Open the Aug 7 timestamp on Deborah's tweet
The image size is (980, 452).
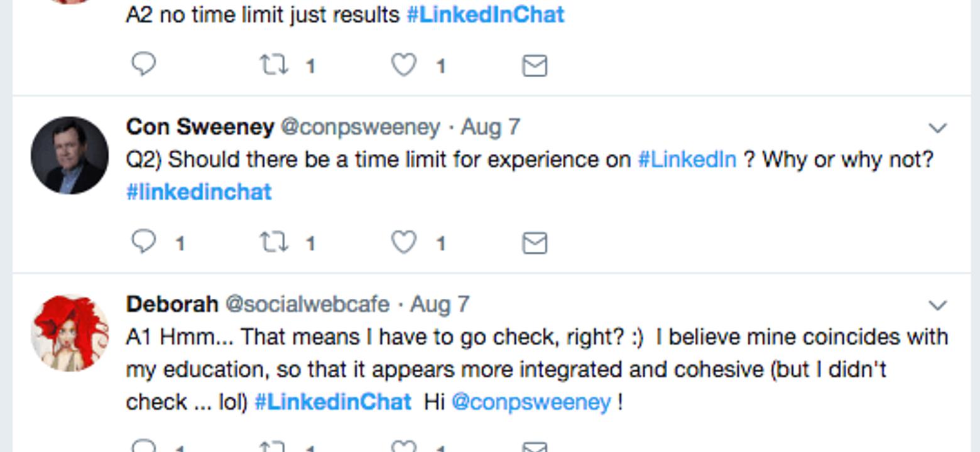(x=440, y=304)
